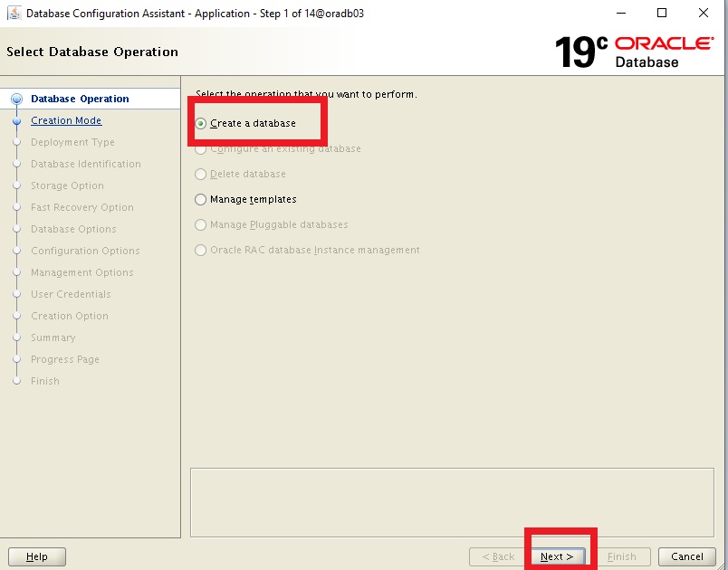Click the empty message pane at bottom
Viewport: 728px width, 570px height.
tap(452, 502)
